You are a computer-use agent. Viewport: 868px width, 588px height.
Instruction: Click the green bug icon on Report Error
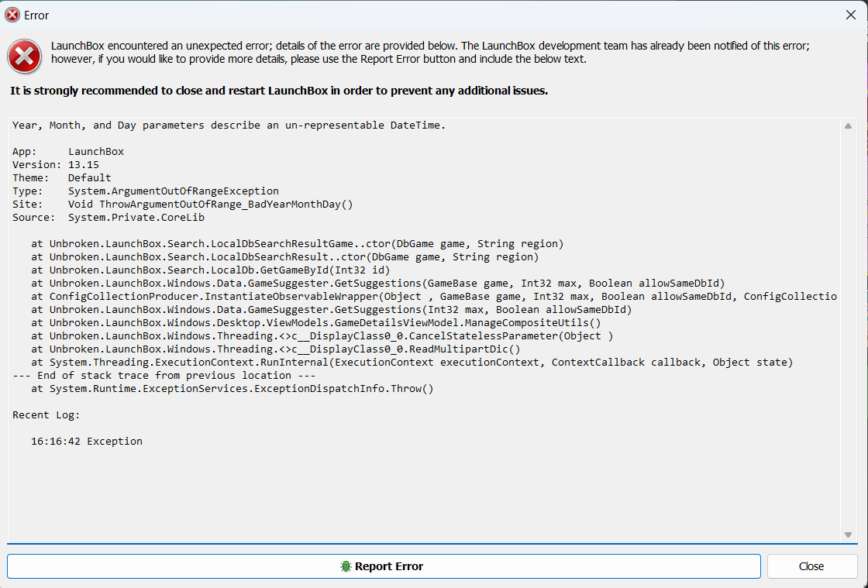point(346,566)
